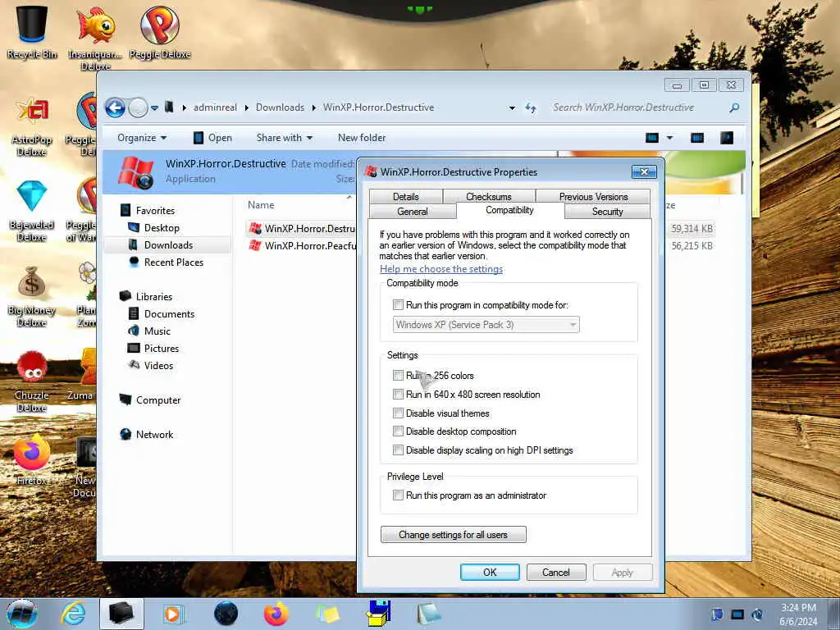Open the Windows XP (Service Pack 3) dropdown
Viewport: 840px width, 630px height.
pyautogui.click(x=486, y=325)
